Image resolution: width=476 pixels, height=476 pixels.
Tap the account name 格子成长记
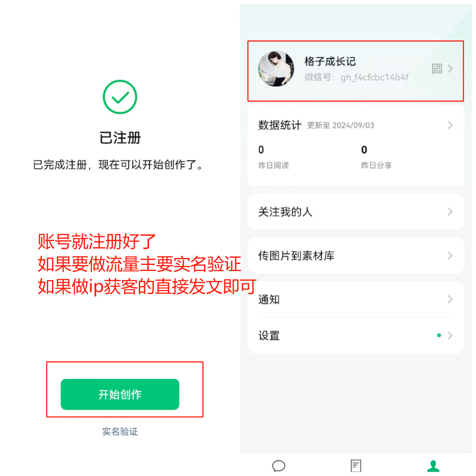[x=330, y=61]
